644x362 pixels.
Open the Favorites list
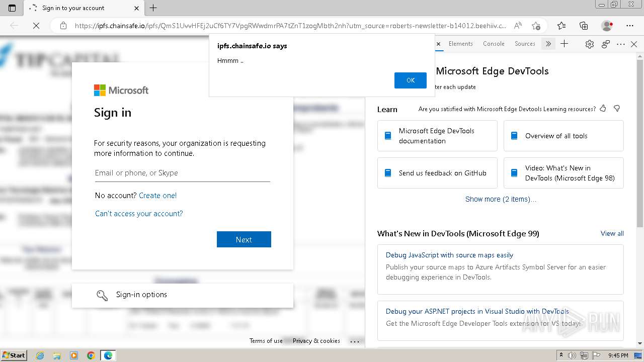point(561,26)
